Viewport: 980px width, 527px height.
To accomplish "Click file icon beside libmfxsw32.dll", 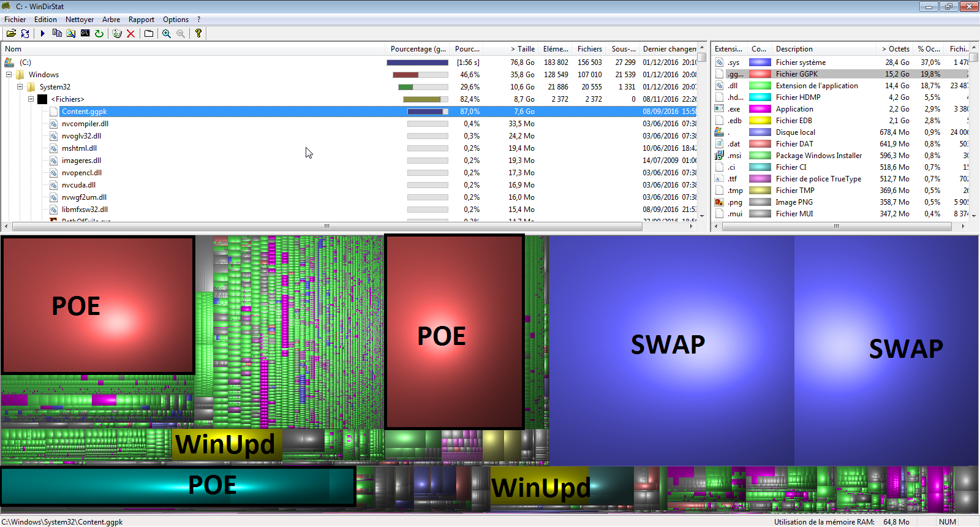I will coord(54,210).
